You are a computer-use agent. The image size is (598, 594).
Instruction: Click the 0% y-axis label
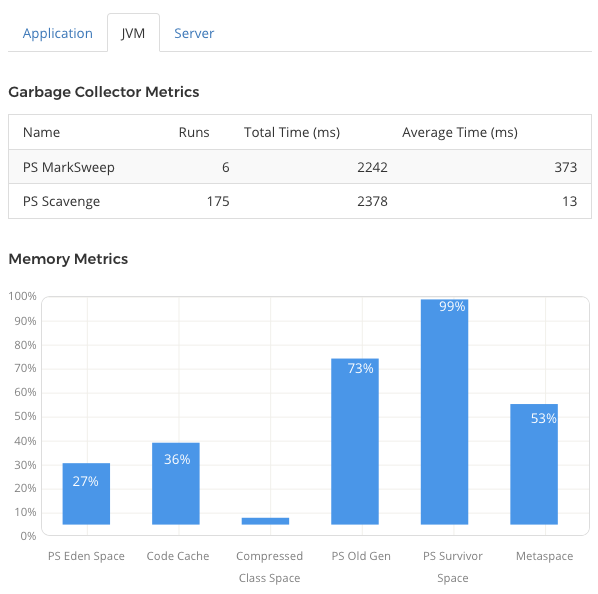(x=28, y=536)
